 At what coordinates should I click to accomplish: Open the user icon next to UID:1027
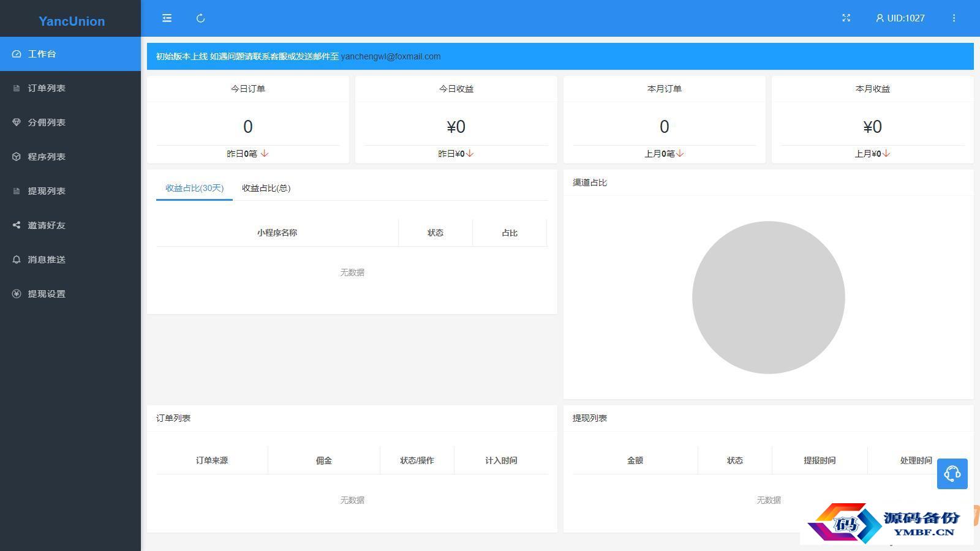[x=880, y=18]
